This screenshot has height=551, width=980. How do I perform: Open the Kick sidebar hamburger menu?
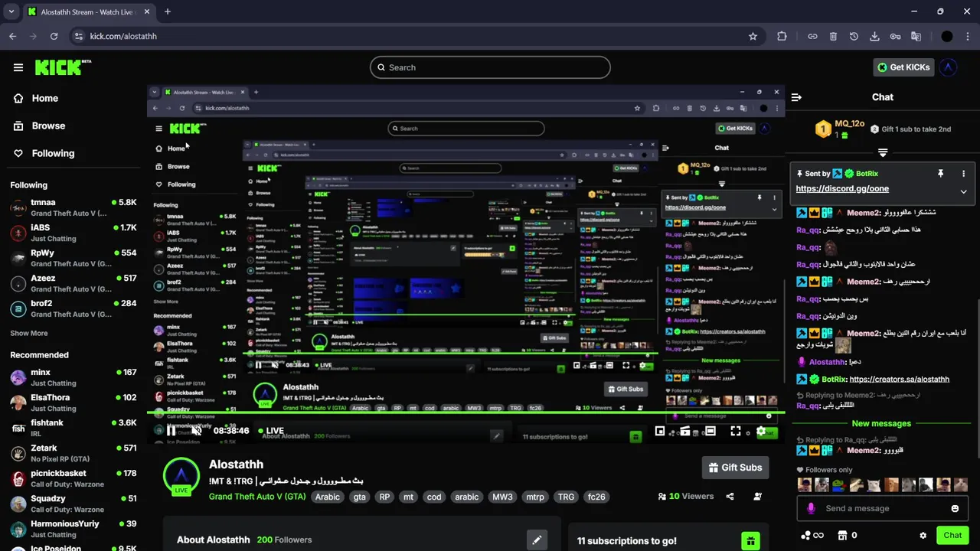coord(18,67)
